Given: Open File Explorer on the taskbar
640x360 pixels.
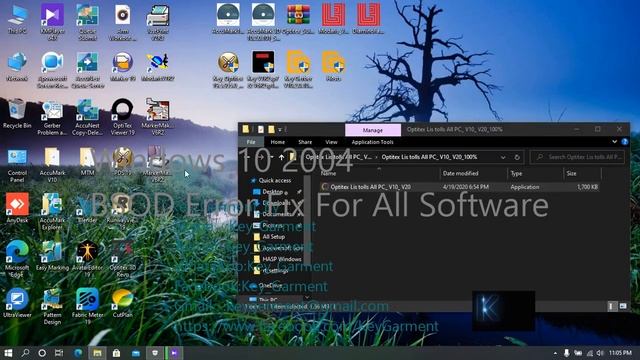Looking at the screenshot, I should [x=97, y=353].
